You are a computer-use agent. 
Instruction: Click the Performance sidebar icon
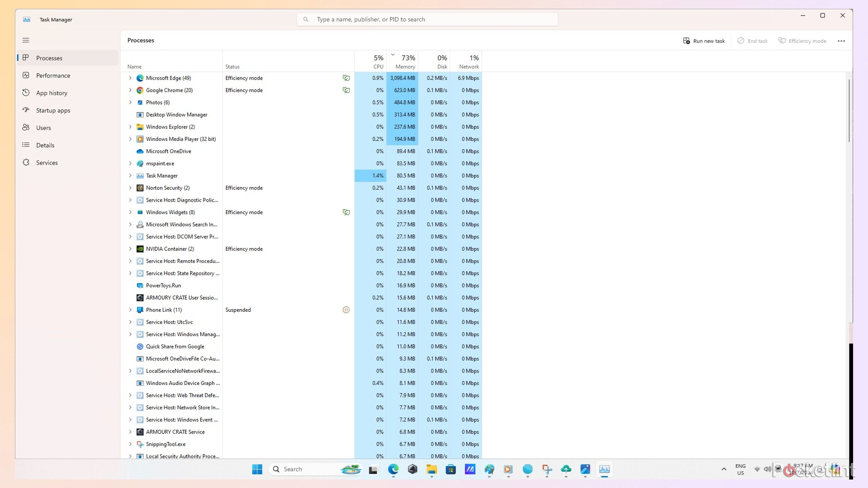(x=26, y=75)
